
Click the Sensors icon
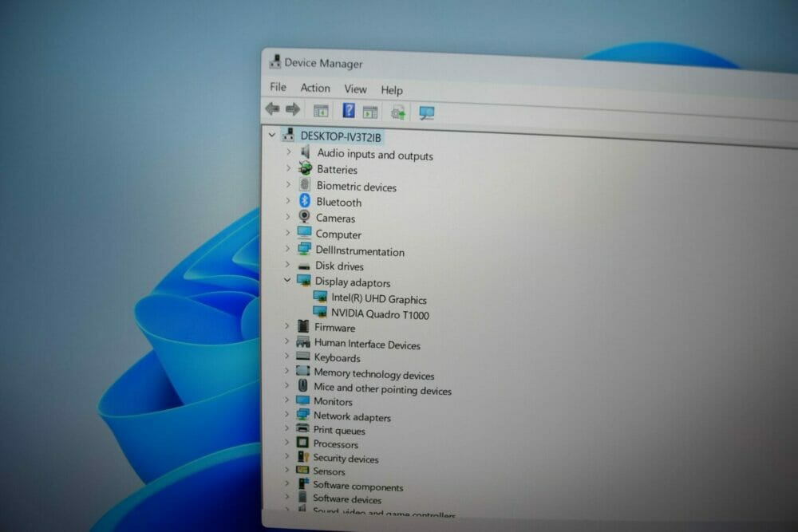(x=302, y=470)
